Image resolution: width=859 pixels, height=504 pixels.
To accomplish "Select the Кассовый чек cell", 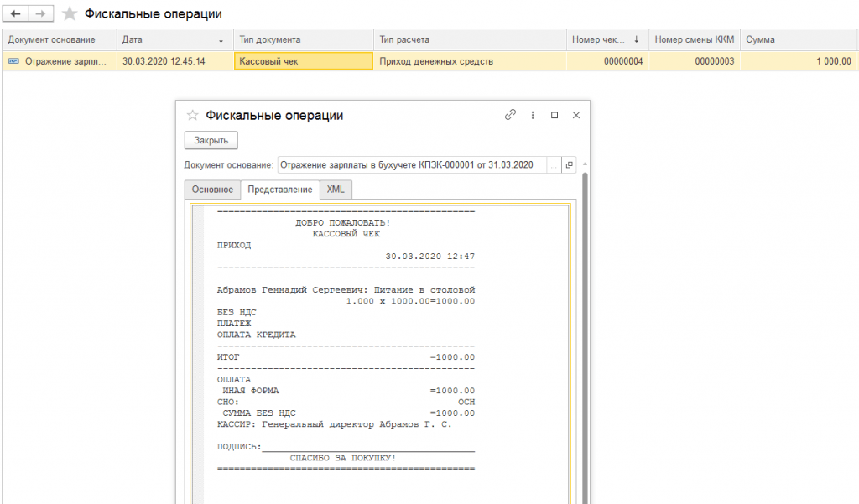I will pyautogui.click(x=303, y=61).
